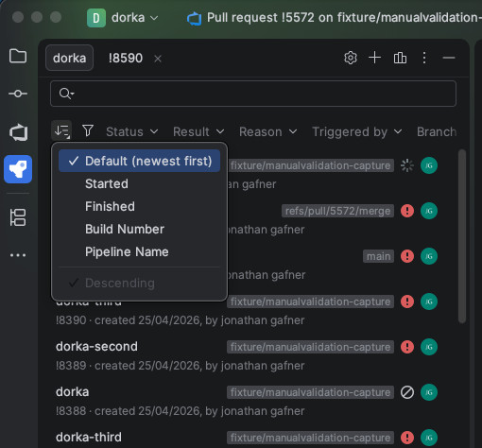Image resolution: width=482 pixels, height=448 pixels.
Task: Click failed status icon for main branch
Action: [407, 256]
